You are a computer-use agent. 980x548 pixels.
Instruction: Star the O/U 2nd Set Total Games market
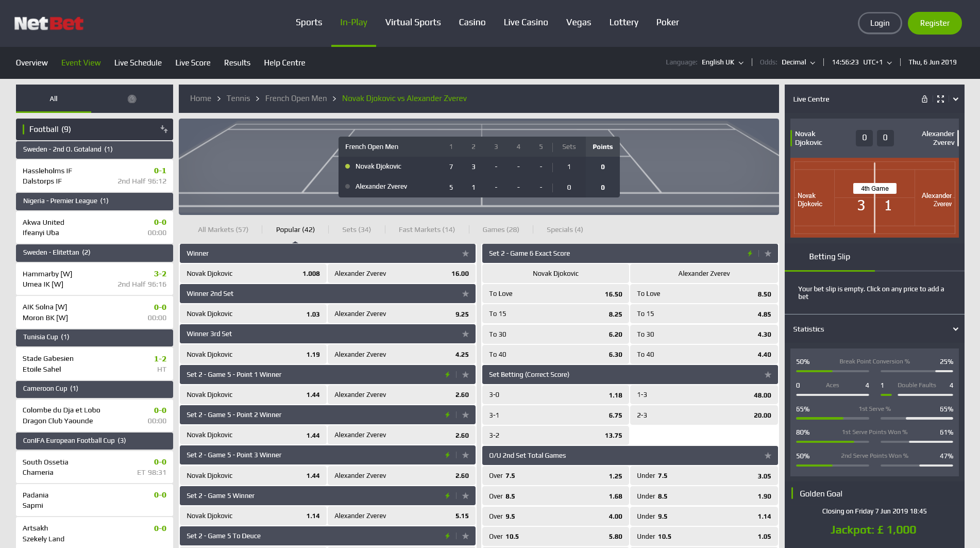[768, 456]
